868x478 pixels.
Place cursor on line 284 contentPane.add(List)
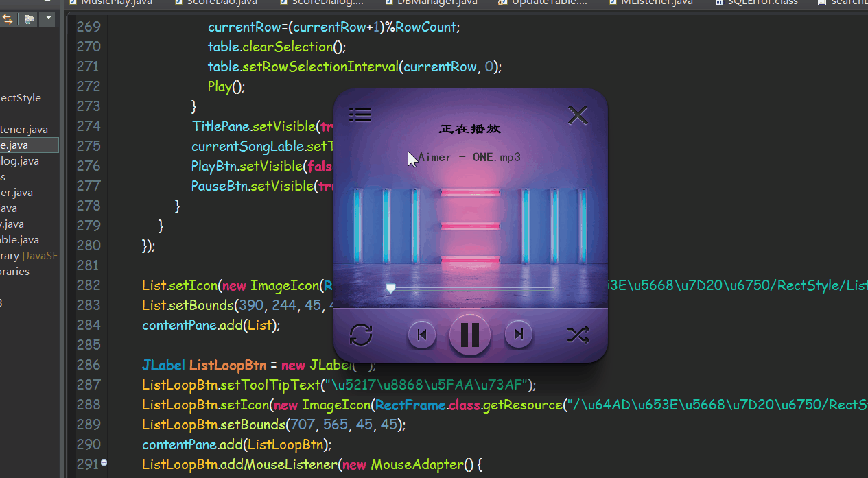click(x=211, y=325)
